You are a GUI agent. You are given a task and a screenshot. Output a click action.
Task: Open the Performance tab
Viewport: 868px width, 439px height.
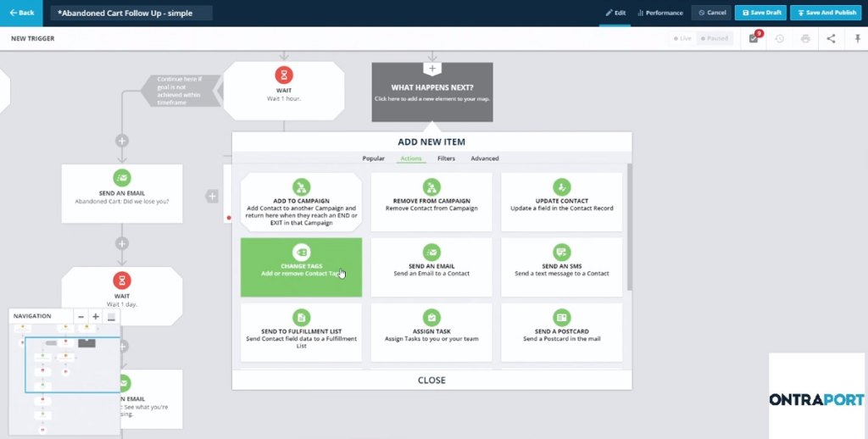[x=659, y=13]
